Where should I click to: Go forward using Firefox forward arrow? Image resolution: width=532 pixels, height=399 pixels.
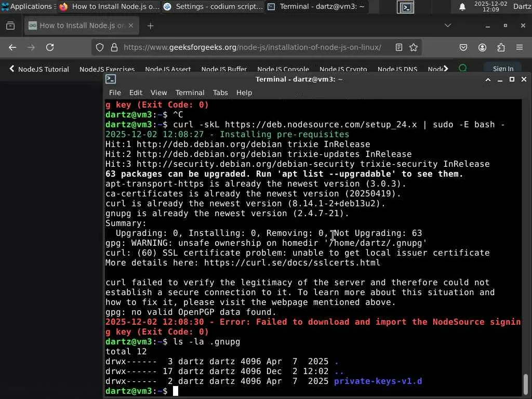pos(31,47)
